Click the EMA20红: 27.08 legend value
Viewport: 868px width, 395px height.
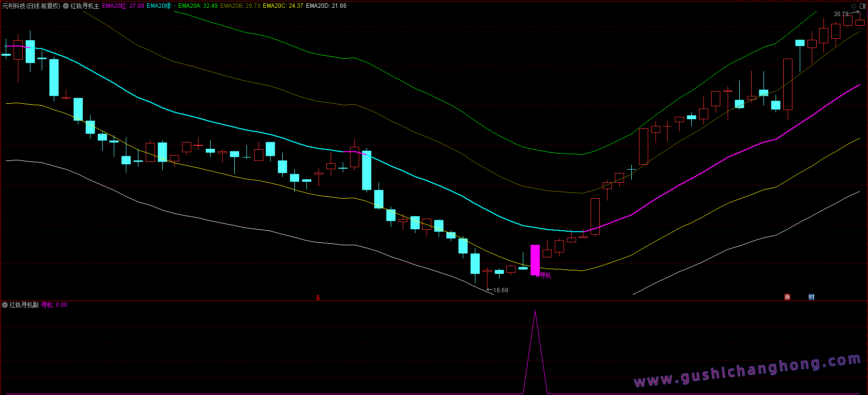point(123,6)
